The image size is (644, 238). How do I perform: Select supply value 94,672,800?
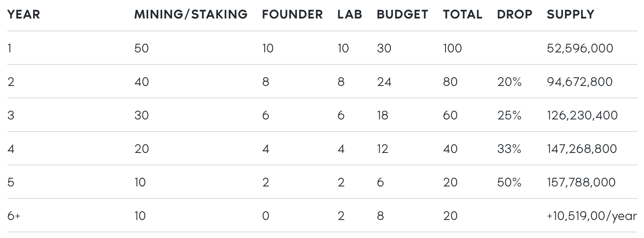[579, 82]
